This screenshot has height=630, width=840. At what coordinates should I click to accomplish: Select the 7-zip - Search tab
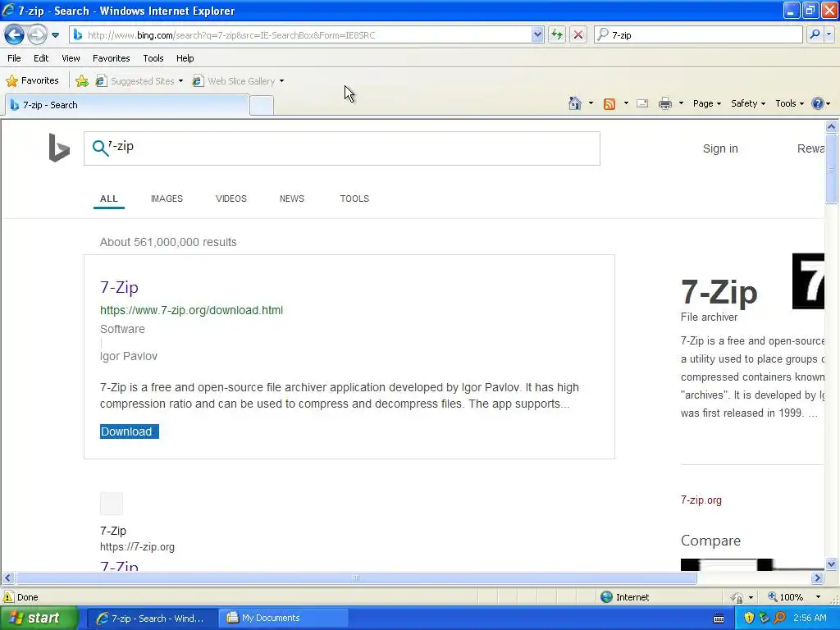(x=127, y=105)
